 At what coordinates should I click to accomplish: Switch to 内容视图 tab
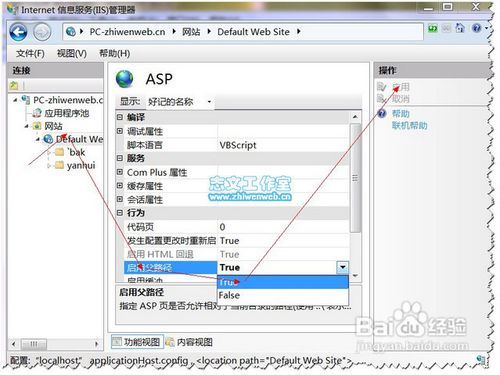189,342
